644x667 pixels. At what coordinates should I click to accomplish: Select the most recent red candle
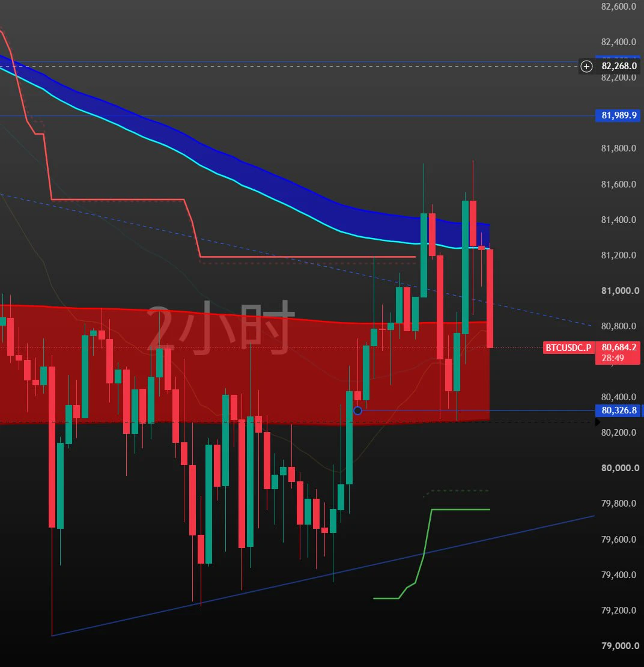click(x=490, y=299)
